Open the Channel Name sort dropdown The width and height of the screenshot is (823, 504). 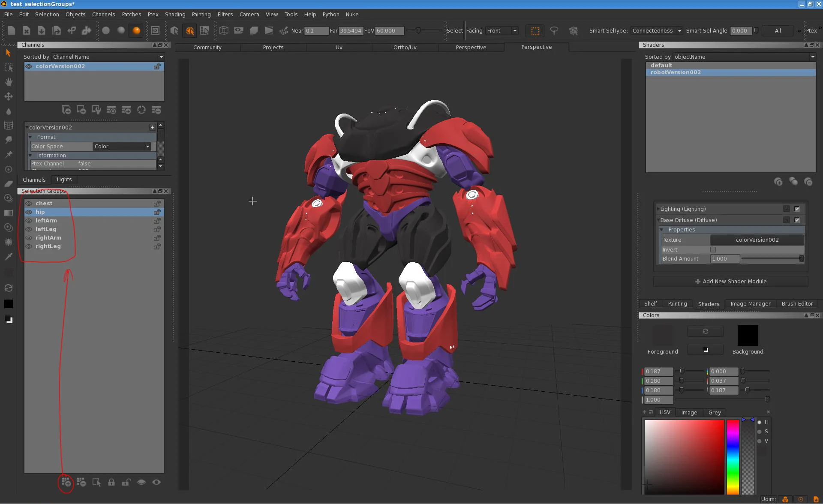pyautogui.click(x=108, y=57)
